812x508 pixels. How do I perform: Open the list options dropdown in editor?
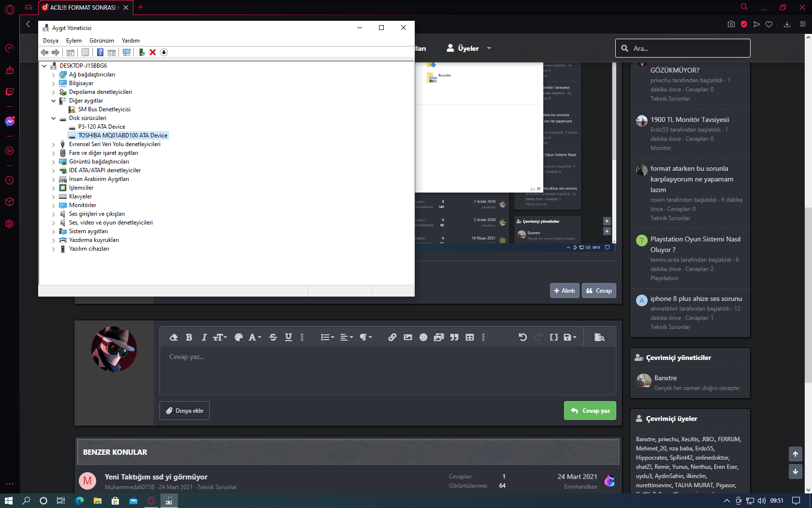click(x=327, y=337)
